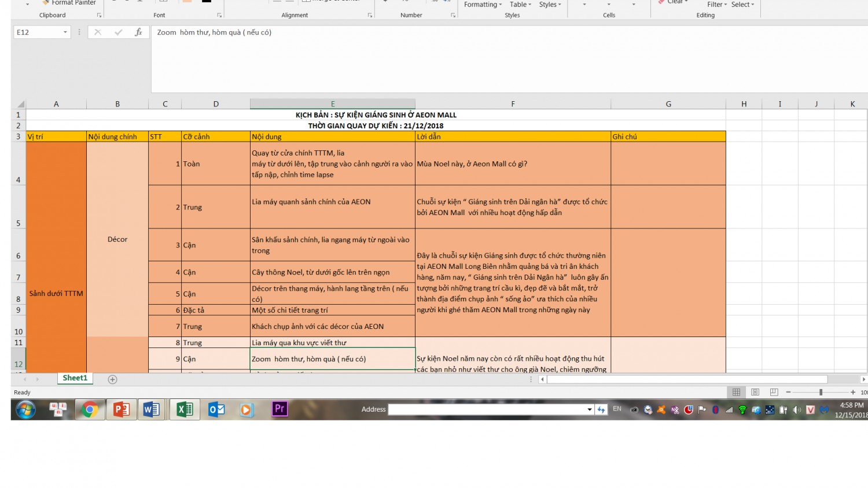Select column F header
Viewport: 868px width, 488px height.
click(513, 104)
